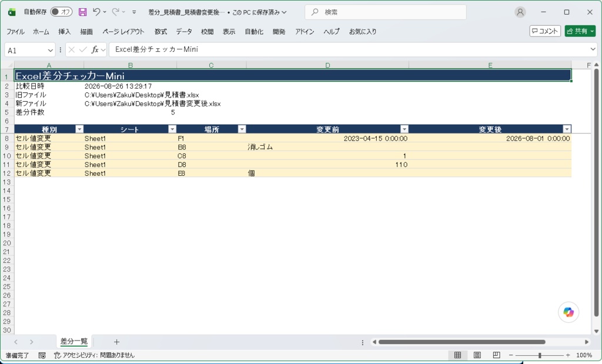Click zoom in plus icon
This screenshot has height=364, width=602.
pos(568,355)
